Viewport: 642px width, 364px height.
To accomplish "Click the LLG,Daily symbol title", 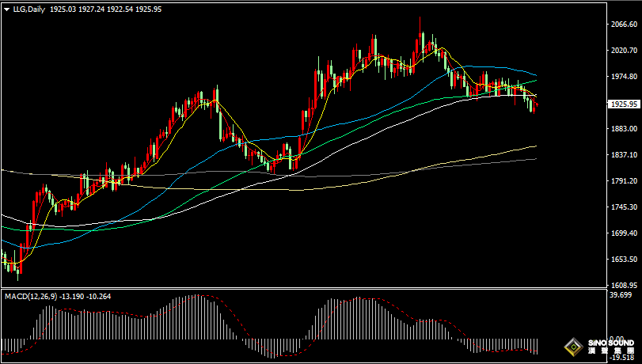I will 28,9.
